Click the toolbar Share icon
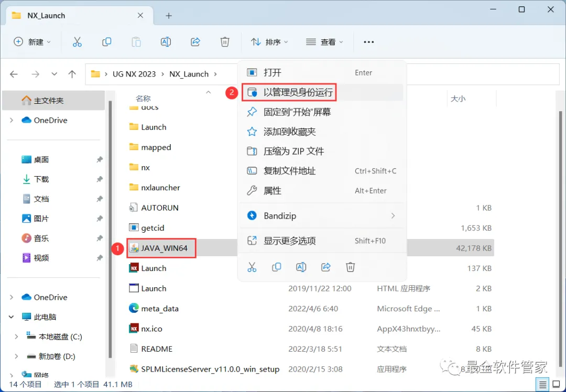Viewport: 566px width, 392px height. (195, 42)
